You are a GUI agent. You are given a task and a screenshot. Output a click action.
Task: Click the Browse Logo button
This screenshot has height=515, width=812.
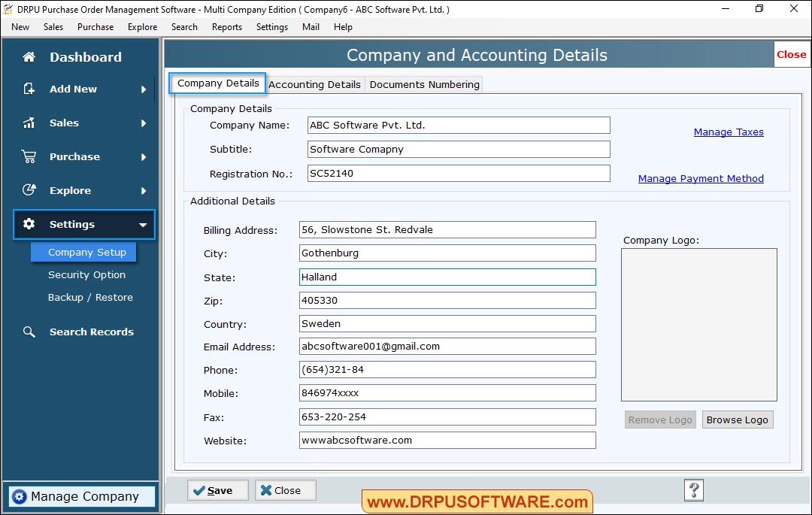coord(738,420)
